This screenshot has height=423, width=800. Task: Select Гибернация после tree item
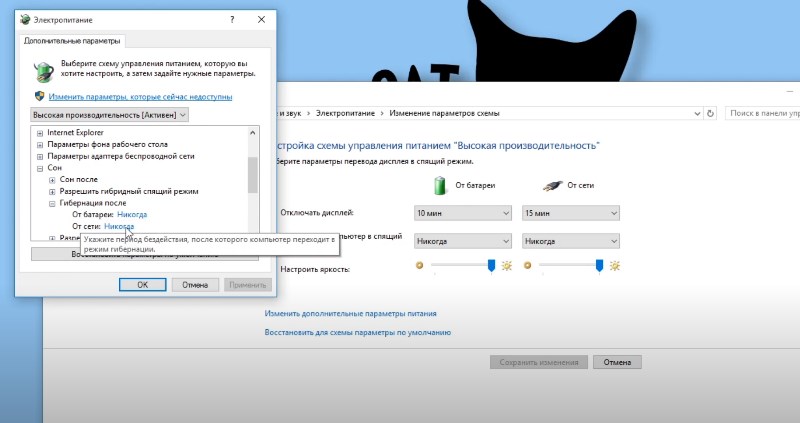tap(93, 203)
